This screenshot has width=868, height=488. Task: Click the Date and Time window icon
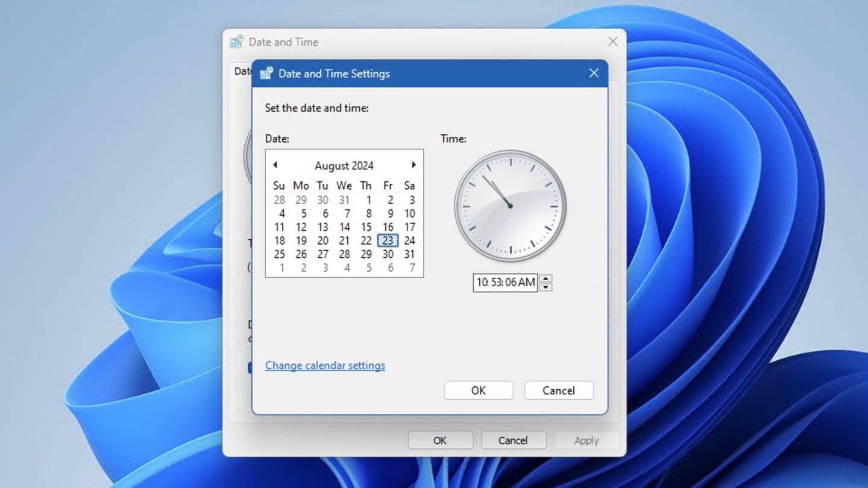tap(237, 41)
